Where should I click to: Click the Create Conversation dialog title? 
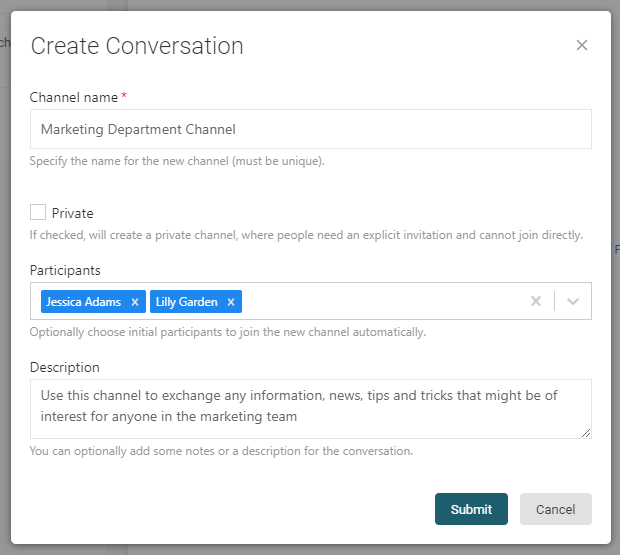pyautogui.click(x=137, y=45)
